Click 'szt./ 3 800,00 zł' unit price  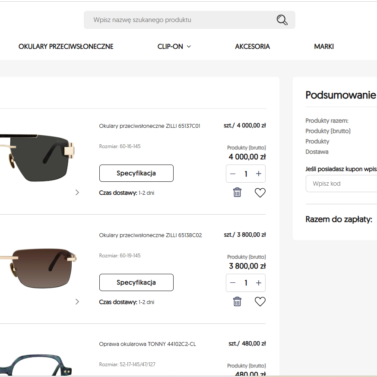[245, 235]
